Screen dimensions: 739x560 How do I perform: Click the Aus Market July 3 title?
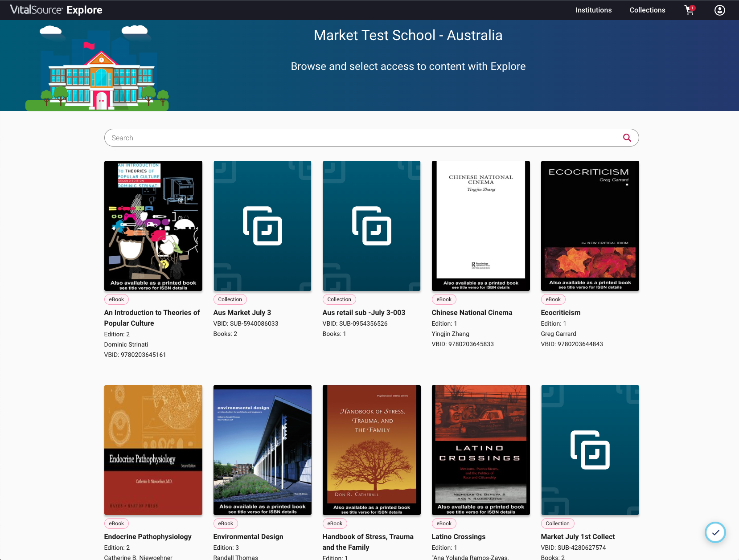tap(242, 313)
